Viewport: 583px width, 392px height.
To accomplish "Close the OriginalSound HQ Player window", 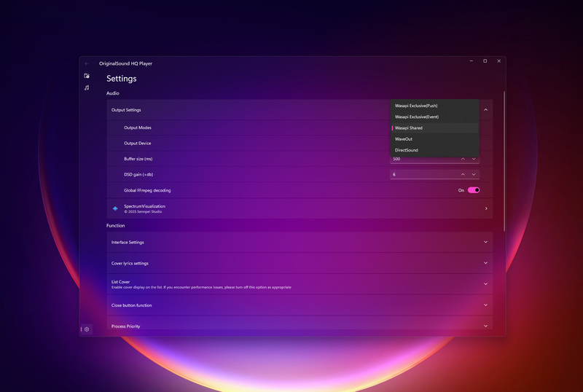I will [x=499, y=61].
